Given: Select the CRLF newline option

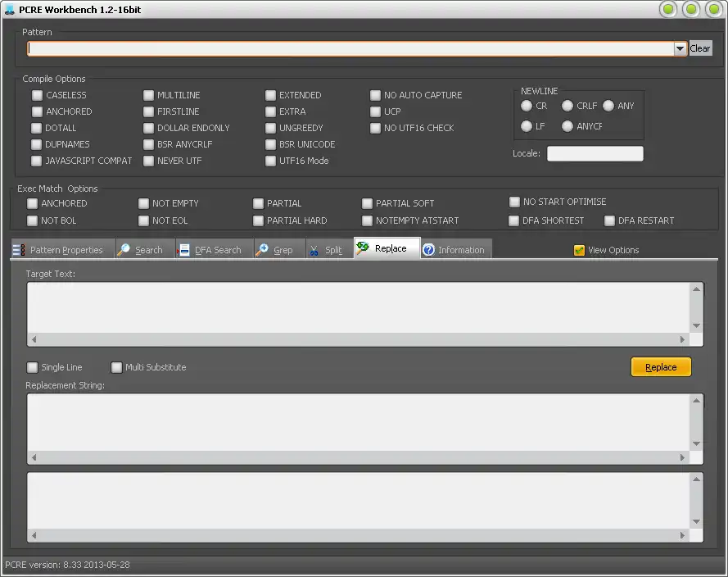Looking at the screenshot, I should pos(567,106).
